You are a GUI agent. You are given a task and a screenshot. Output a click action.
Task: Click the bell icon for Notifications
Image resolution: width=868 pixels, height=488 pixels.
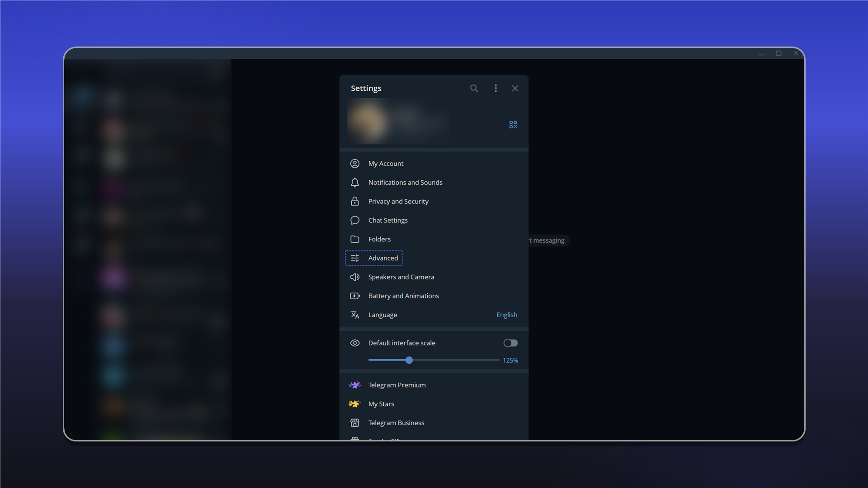point(355,183)
